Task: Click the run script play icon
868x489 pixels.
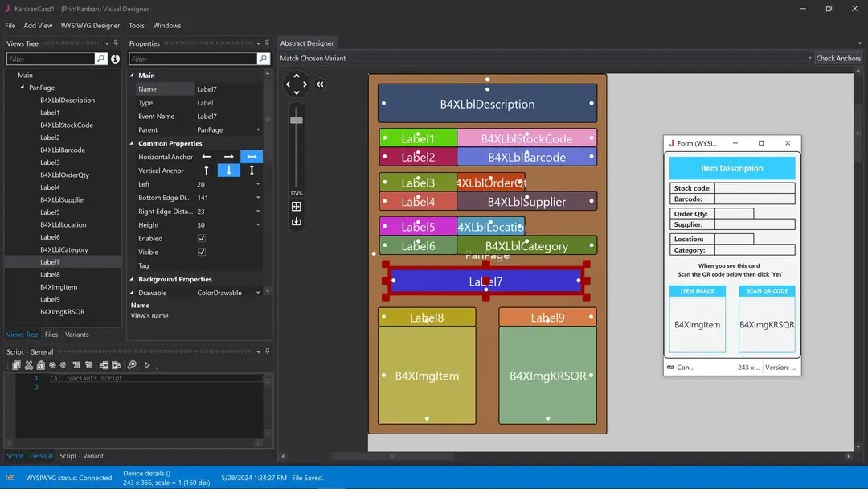Action: pyautogui.click(x=147, y=365)
